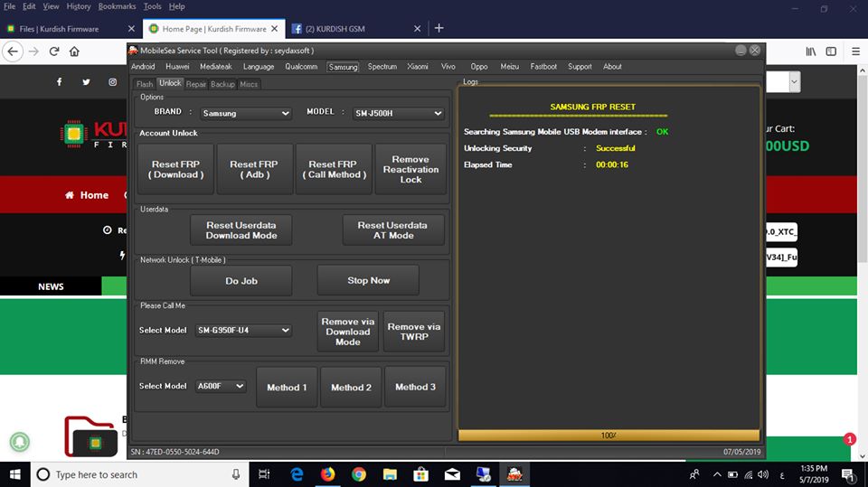Open the Firefox Library icon
Image resolution: width=868 pixels, height=487 pixels.
[810, 52]
